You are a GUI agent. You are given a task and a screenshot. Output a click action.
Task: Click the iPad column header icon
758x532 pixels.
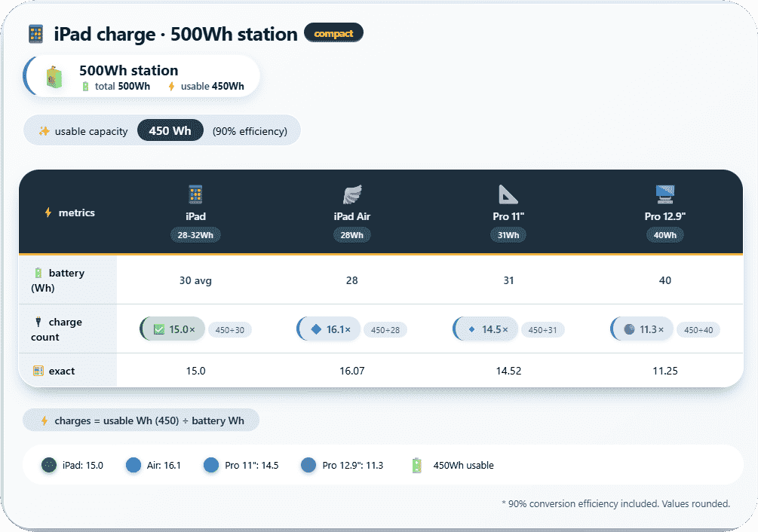coord(195,194)
